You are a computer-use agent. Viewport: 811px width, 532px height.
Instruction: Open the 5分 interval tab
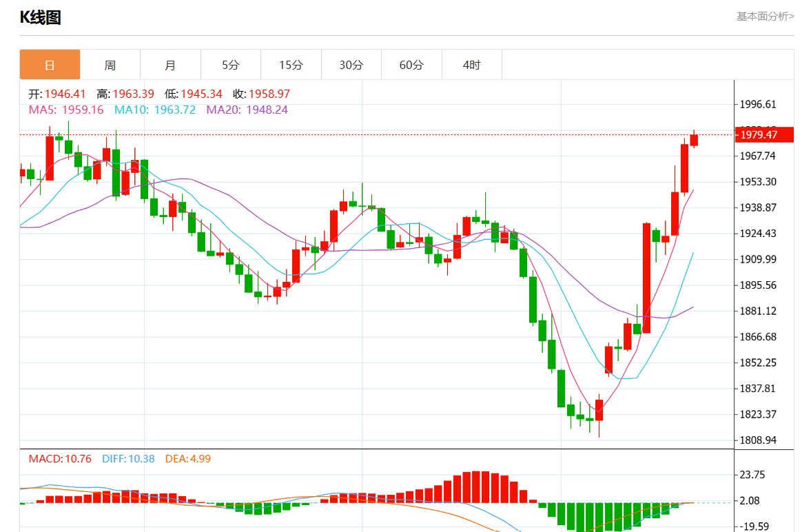coord(231,65)
